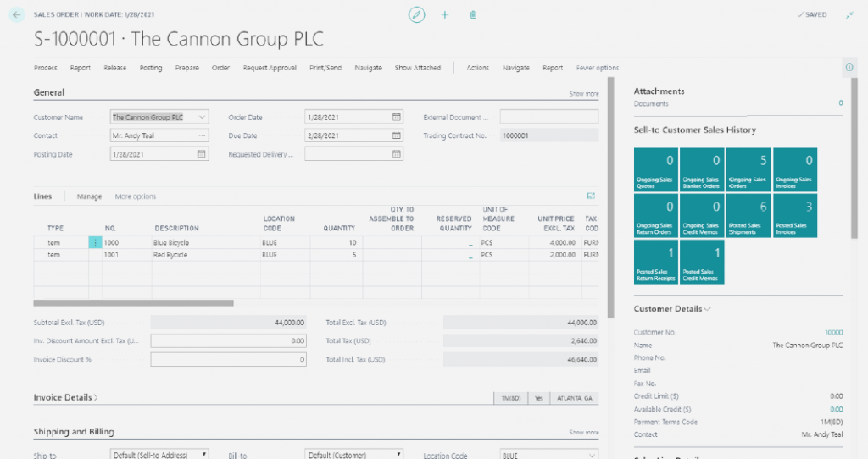Open Print/Send menu
The image size is (868, 459).
click(x=325, y=68)
